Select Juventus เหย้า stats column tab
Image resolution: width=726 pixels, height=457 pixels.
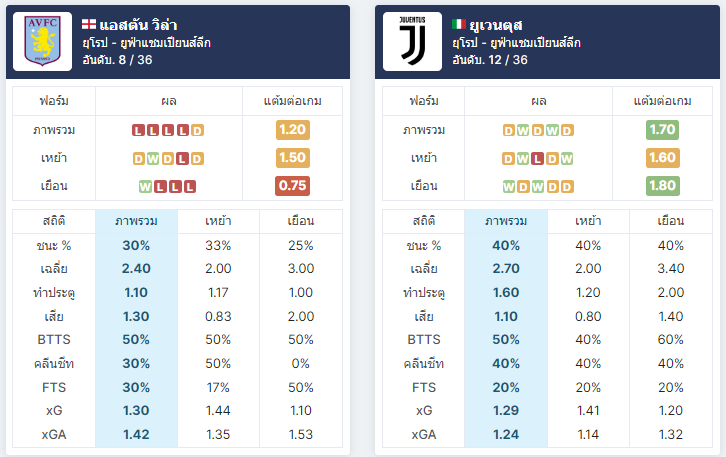click(588, 221)
